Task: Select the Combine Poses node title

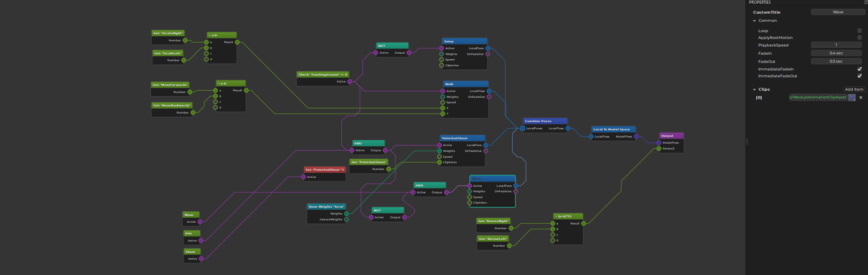Action: tap(545, 121)
